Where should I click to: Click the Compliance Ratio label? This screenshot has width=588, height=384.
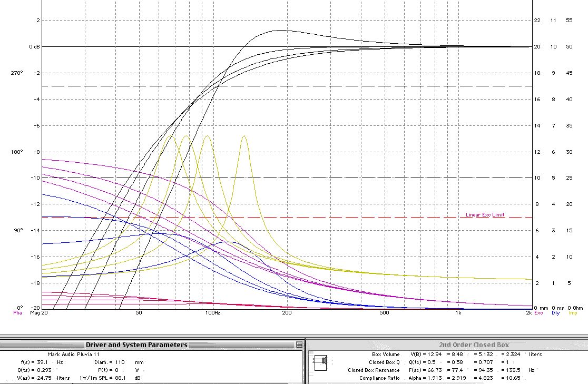(x=379, y=378)
